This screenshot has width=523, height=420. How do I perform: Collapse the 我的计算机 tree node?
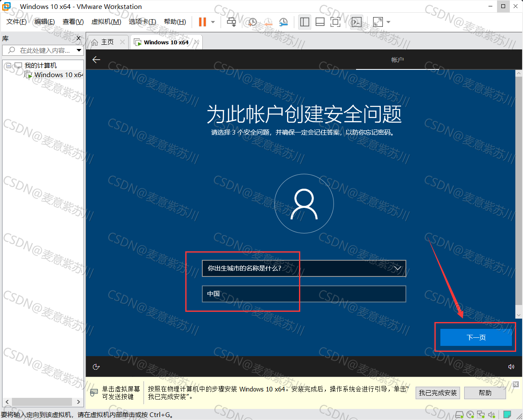(9, 66)
